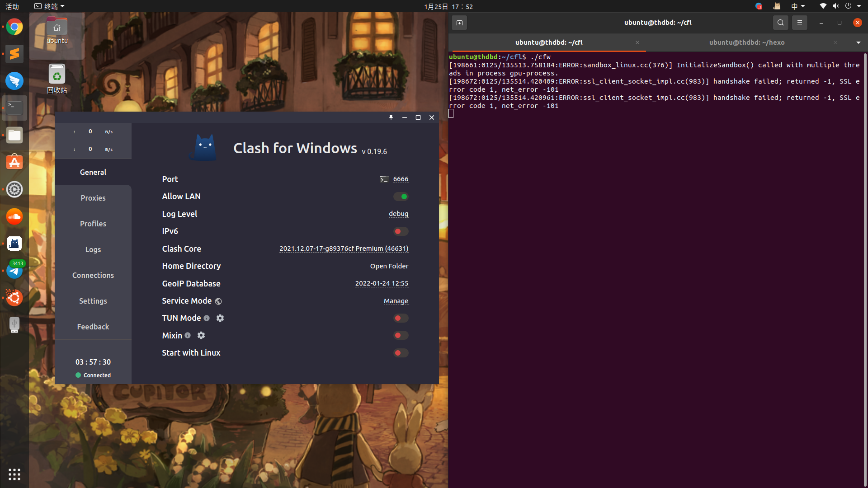Enable the IPv6 toggle
The width and height of the screenshot is (868, 488).
click(401, 231)
